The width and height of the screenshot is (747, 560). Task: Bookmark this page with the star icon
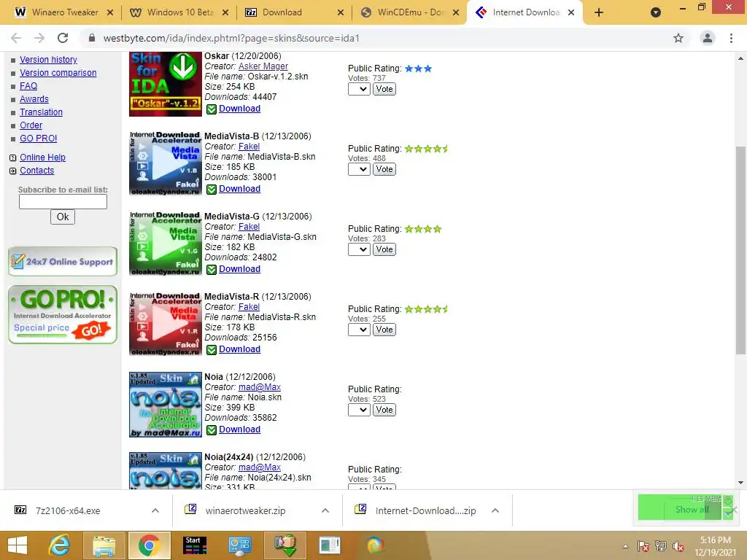coord(678,38)
